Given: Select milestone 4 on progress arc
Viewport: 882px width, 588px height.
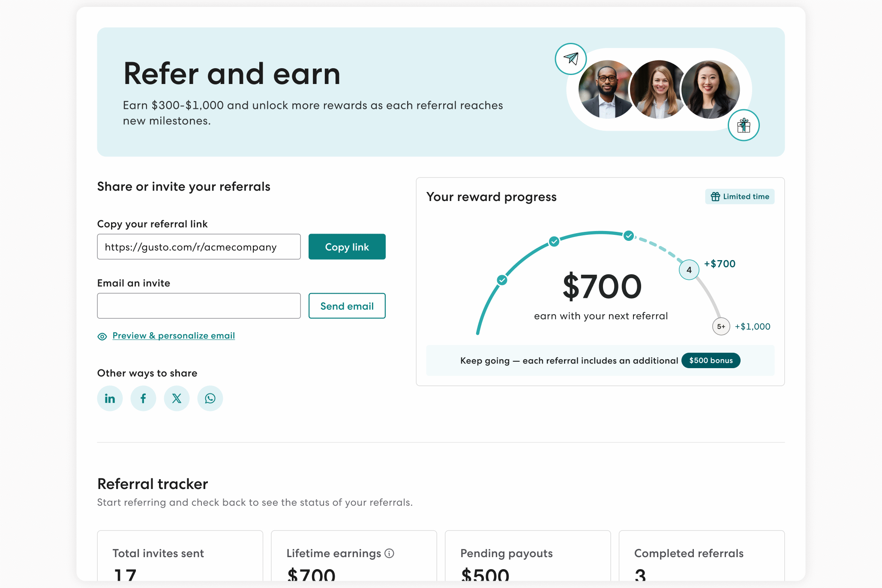Looking at the screenshot, I should pyautogui.click(x=689, y=270).
